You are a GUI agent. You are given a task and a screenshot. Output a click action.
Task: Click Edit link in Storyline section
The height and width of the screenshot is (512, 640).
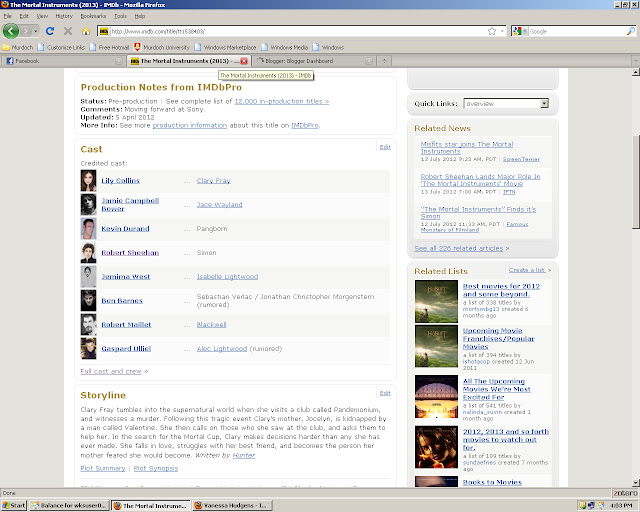(x=385, y=393)
